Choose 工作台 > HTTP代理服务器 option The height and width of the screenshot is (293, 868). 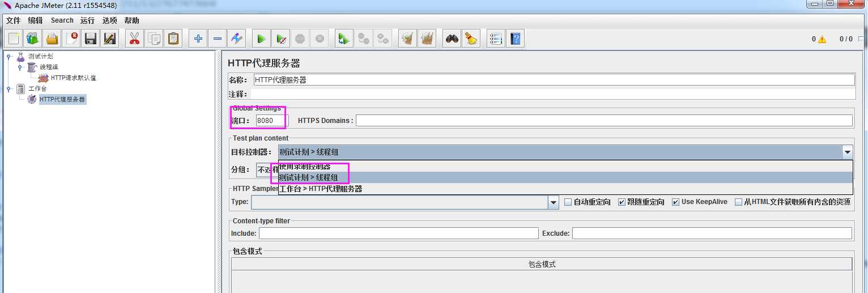coord(565,189)
